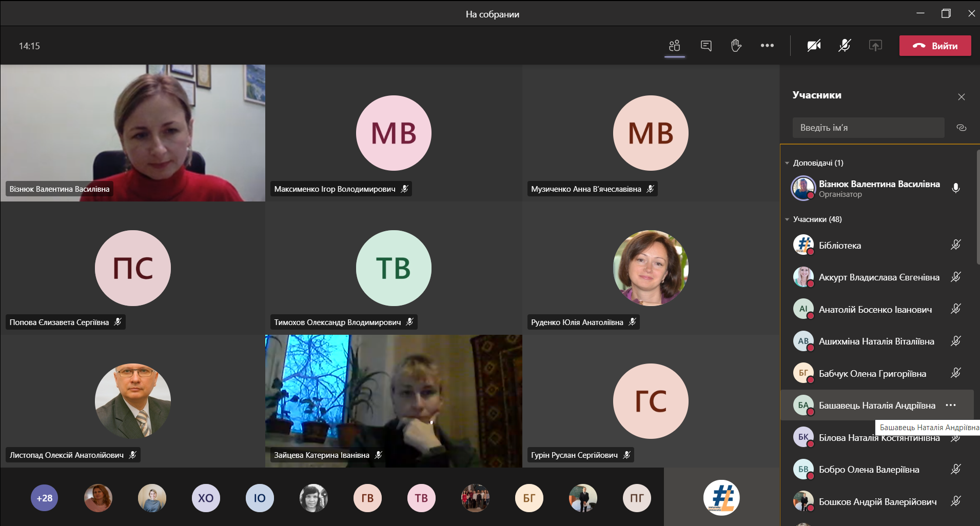Image resolution: width=980 pixels, height=526 pixels.
Task: Select organizer Візнюк Валентина Василівна in list
Action: point(877,188)
